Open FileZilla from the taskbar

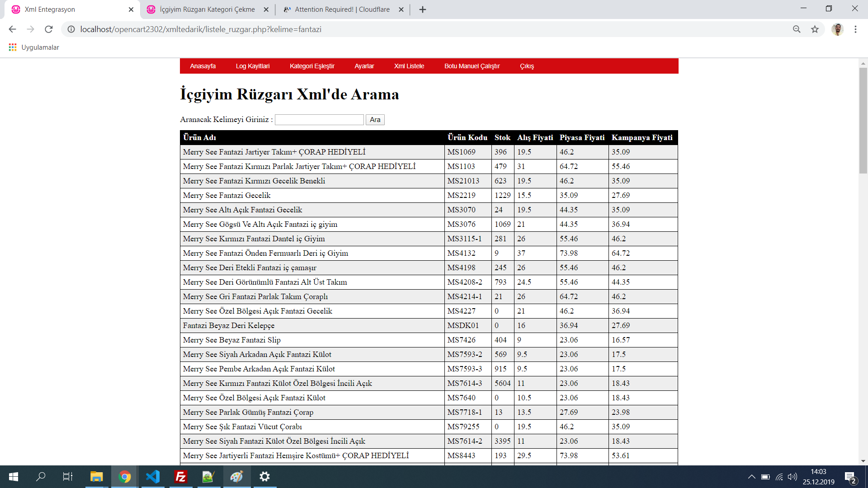181,477
